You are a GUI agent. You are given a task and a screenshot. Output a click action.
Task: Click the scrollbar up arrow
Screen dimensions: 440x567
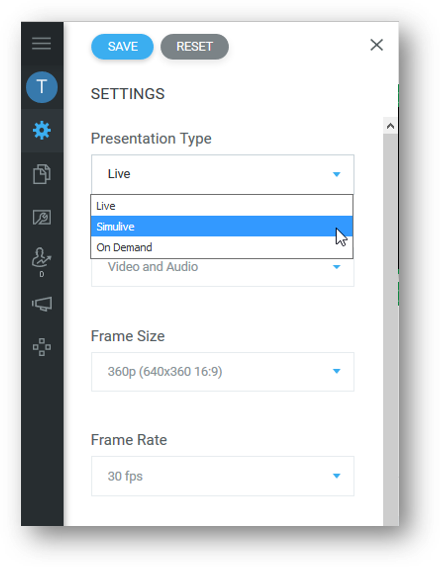pyautogui.click(x=390, y=126)
